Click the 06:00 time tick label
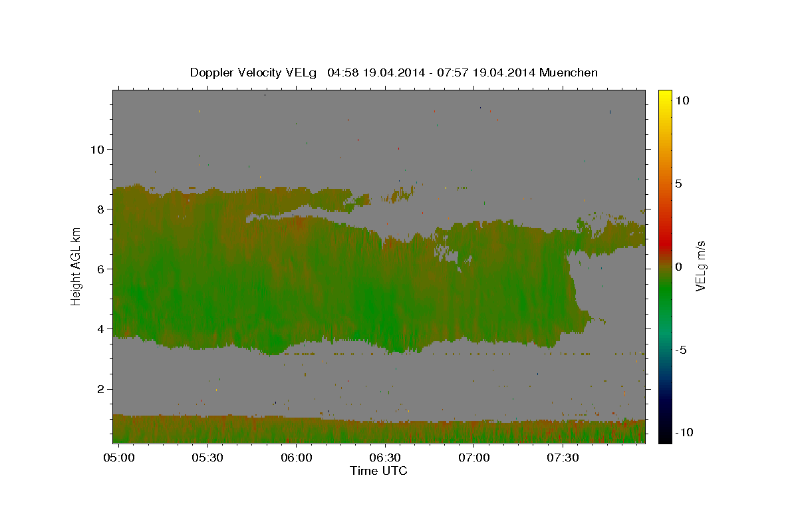 point(297,458)
